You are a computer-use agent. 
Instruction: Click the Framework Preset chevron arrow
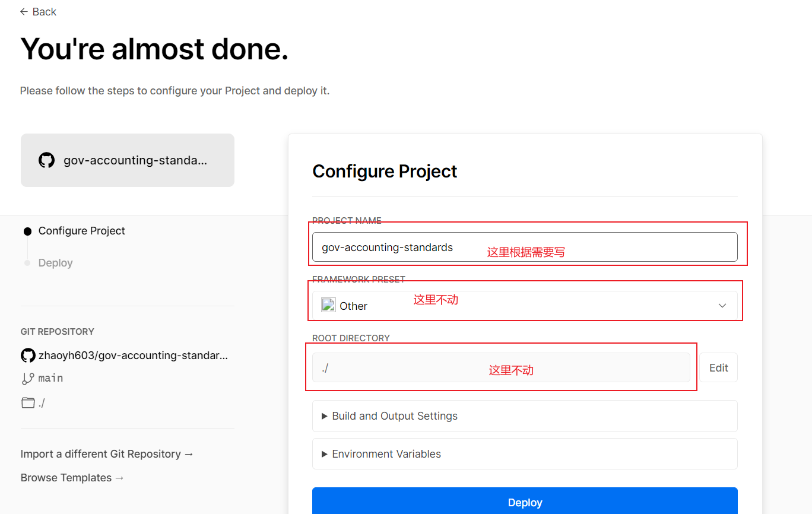pyautogui.click(x=722, y=306)
